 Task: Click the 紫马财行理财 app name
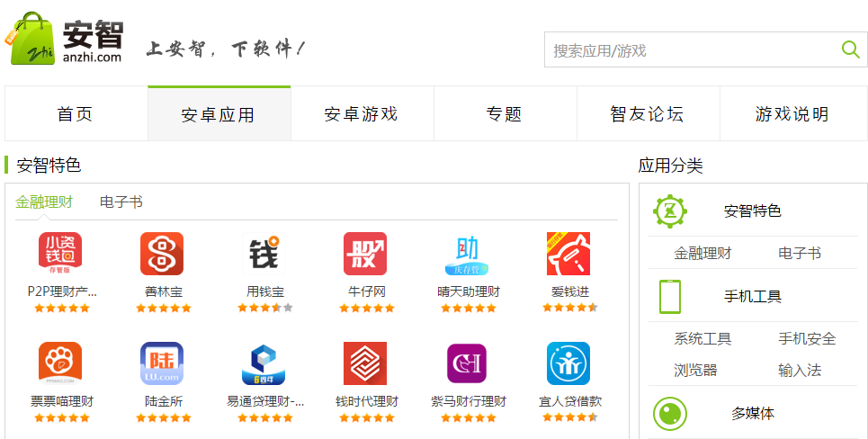(x=469, y=401)
